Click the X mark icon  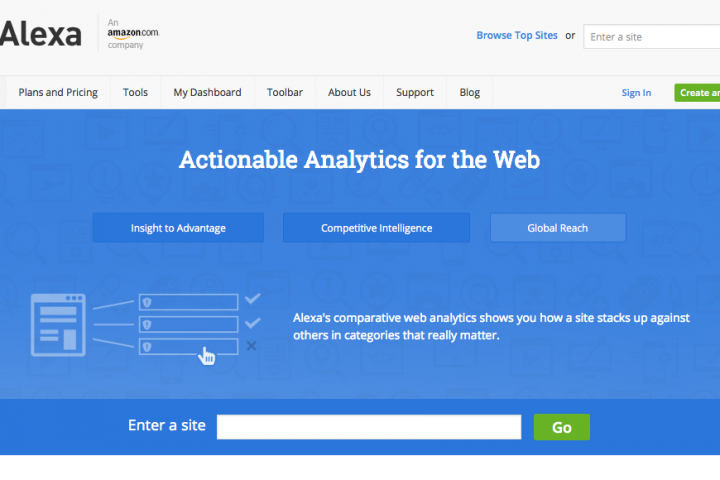coord(252,346)
